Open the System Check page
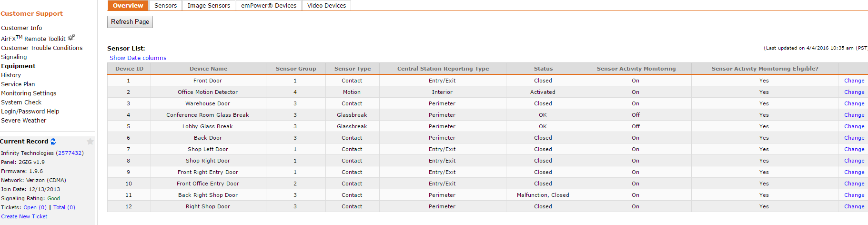This screenshot has width=868, height=225. tap(21, 102)
